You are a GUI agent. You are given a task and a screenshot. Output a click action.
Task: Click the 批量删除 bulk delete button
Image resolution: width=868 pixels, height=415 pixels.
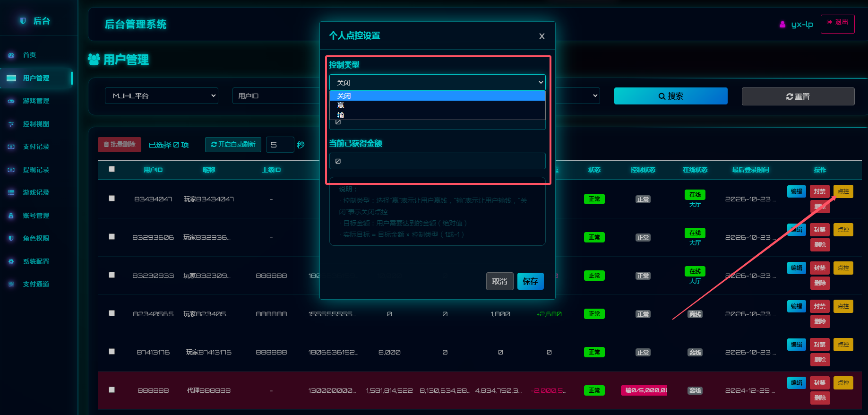[120, 144]
